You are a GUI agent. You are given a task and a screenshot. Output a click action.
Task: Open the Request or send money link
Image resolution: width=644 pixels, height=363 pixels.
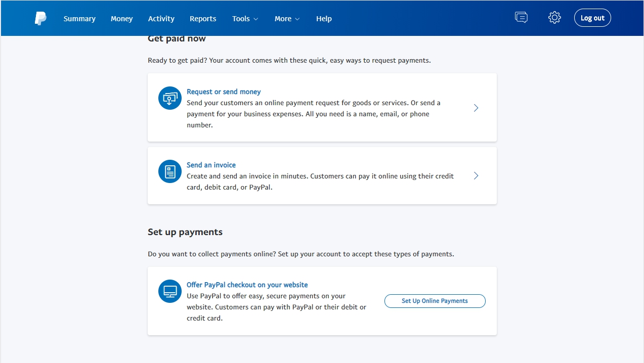coord(224,92)
